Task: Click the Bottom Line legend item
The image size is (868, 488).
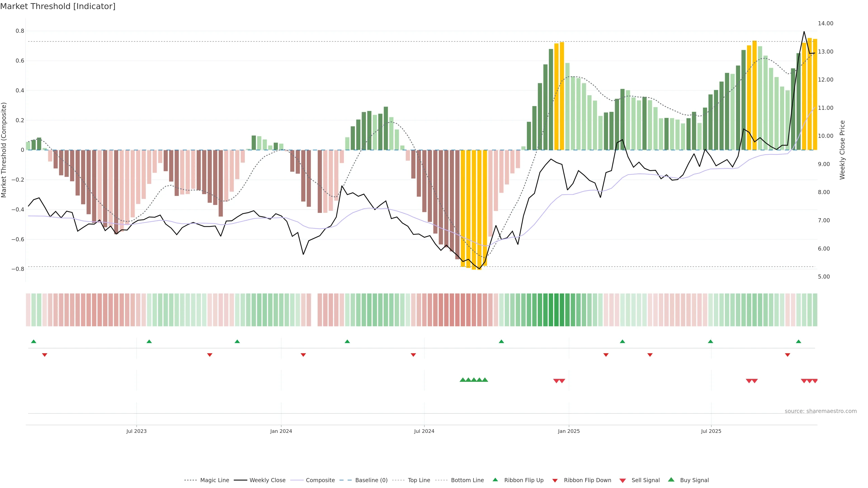Action: coord(467,480)
